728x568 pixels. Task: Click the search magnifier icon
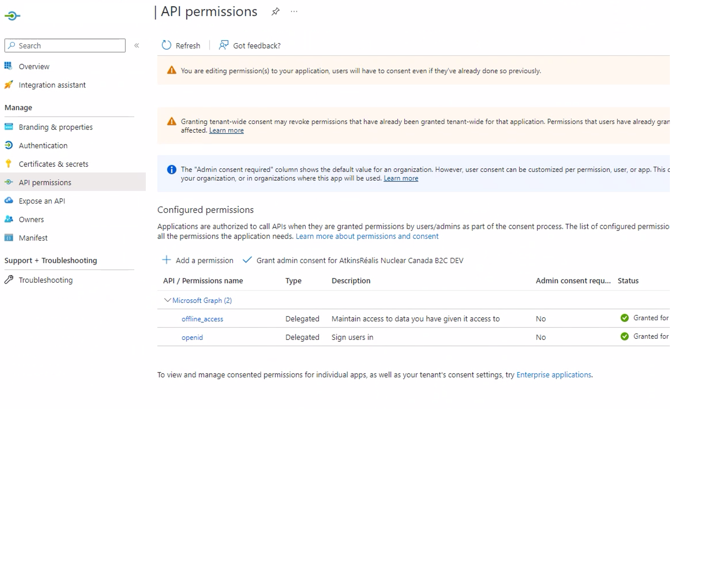12,45
